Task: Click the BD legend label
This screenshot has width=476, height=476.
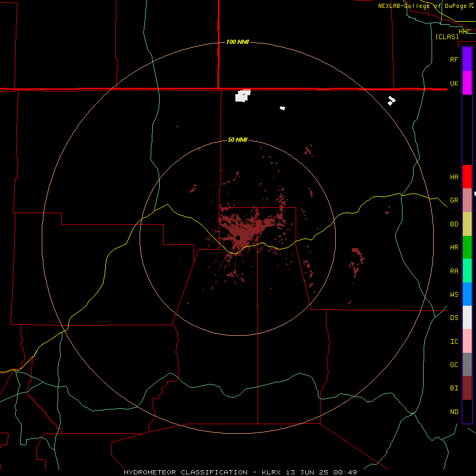Action: (454, 224)
